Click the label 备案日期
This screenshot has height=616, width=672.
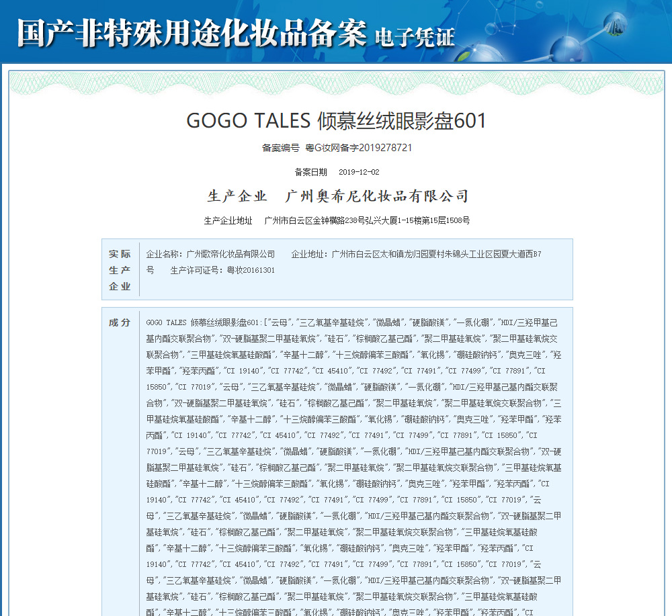pyautogui.click(x=310, y=172)
